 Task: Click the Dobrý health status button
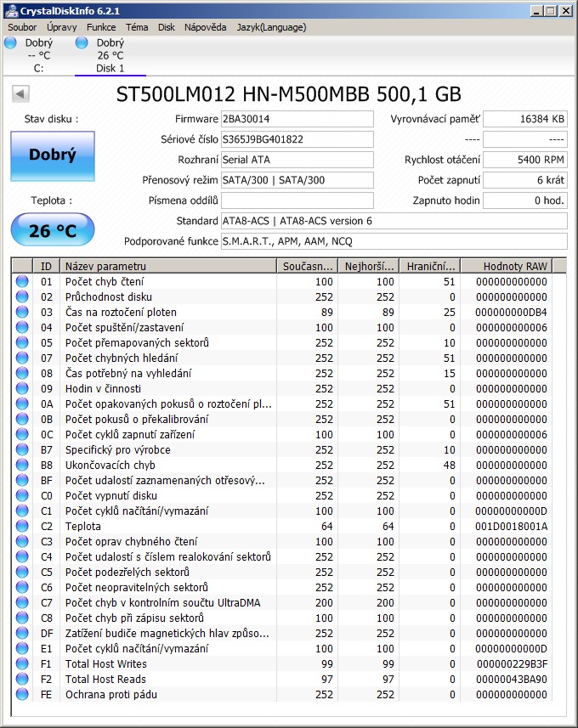click(53, 155)
